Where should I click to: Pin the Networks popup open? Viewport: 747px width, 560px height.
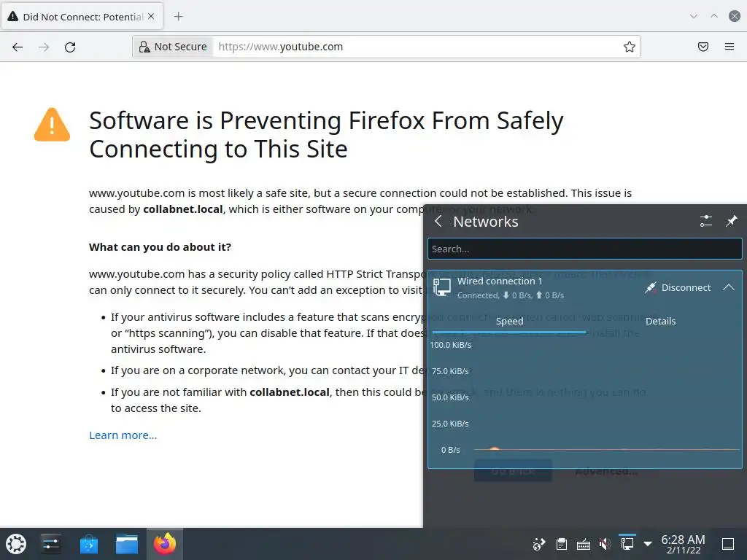point(731,221)
